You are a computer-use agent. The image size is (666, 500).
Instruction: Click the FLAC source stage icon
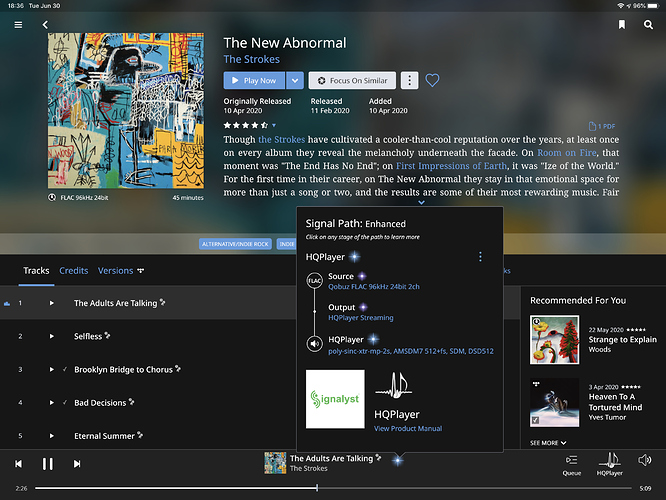(x=315, y=281)
